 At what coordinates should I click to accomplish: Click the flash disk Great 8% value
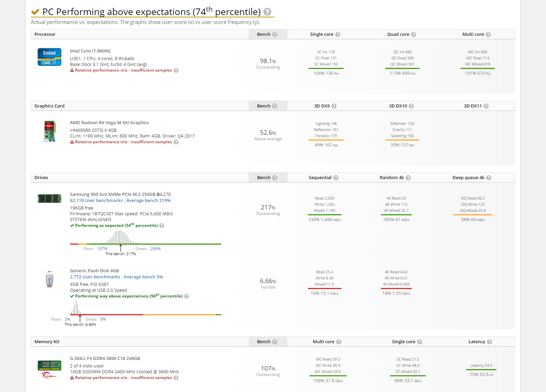pos(103,319)
